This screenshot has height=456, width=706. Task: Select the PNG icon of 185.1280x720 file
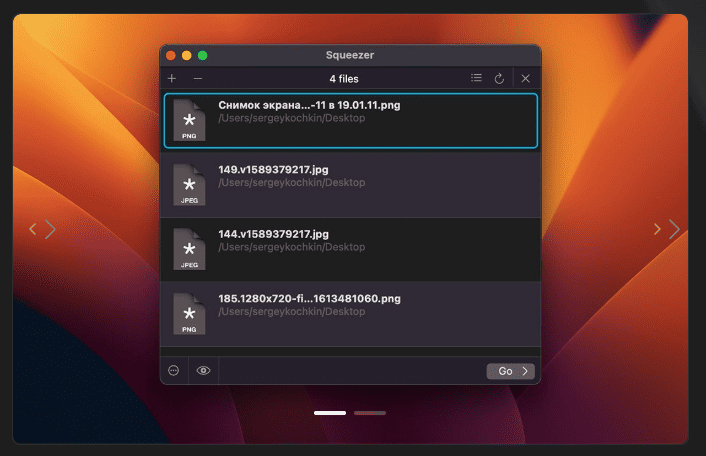(189, 314)
